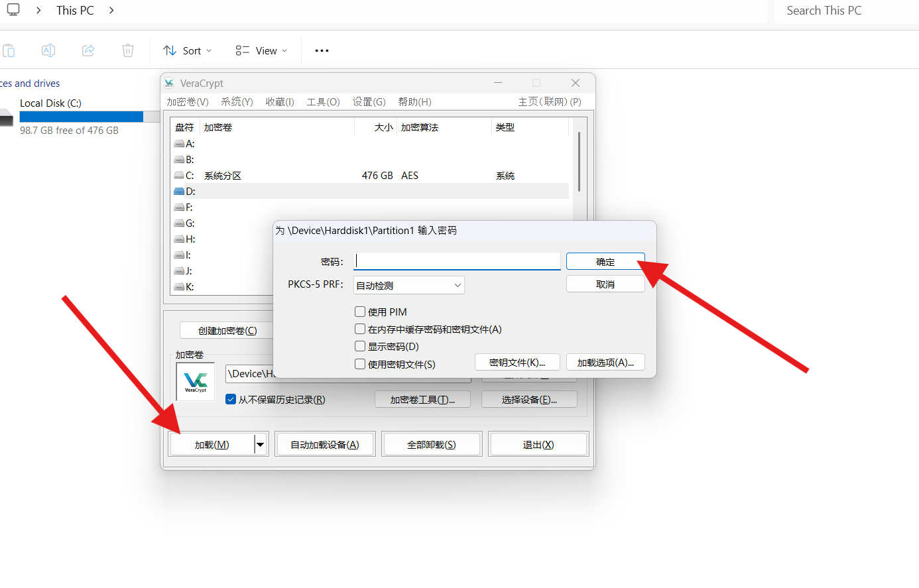Screen dimensions: 919x588
Task: Open the 工具(O) menu
Action: click(x=323, y=101)
